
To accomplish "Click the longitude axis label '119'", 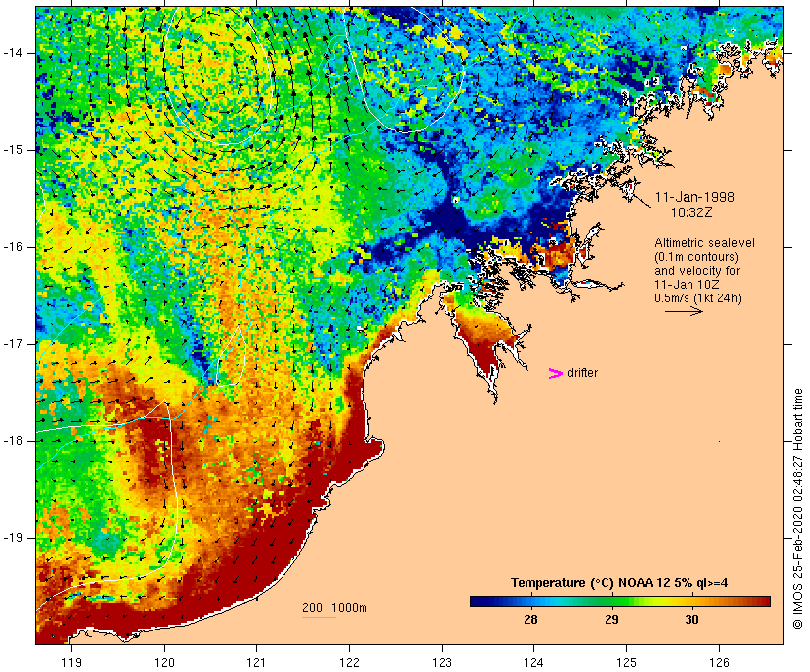I will [72, 663].
